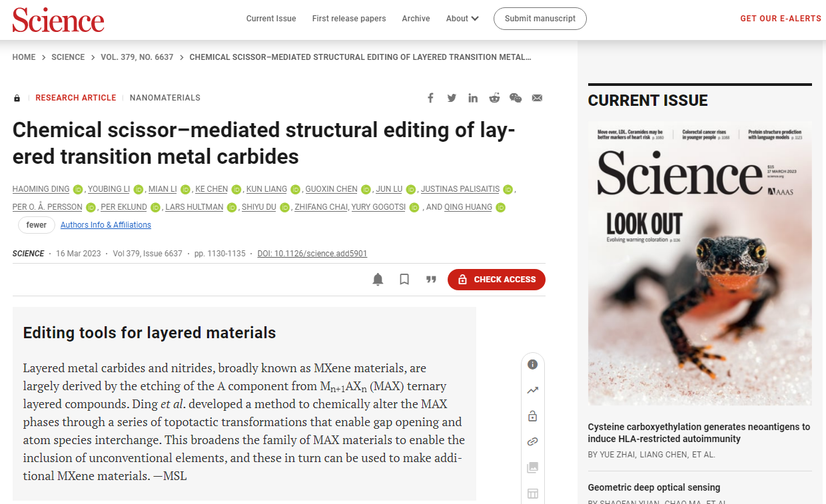Viewport: 826px width, 504px height.
Task: Click the Submit manuscript button
Action: click(x=540, y=19)
